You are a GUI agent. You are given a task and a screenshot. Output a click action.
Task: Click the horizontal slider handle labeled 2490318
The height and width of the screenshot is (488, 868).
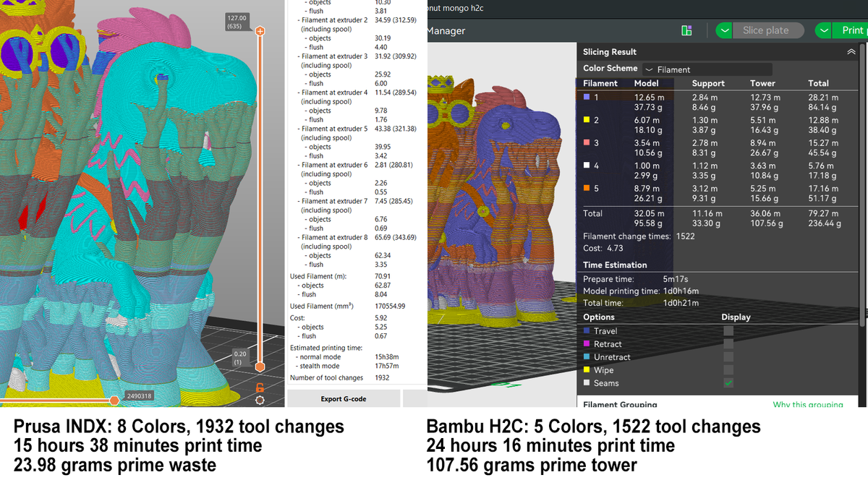click(114, 399)
